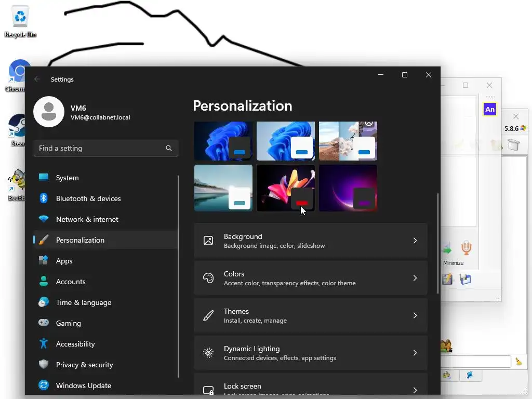This screenshot has width=532, height=399.
Task: Open Privacy & security settings
Action: point(105,365)
